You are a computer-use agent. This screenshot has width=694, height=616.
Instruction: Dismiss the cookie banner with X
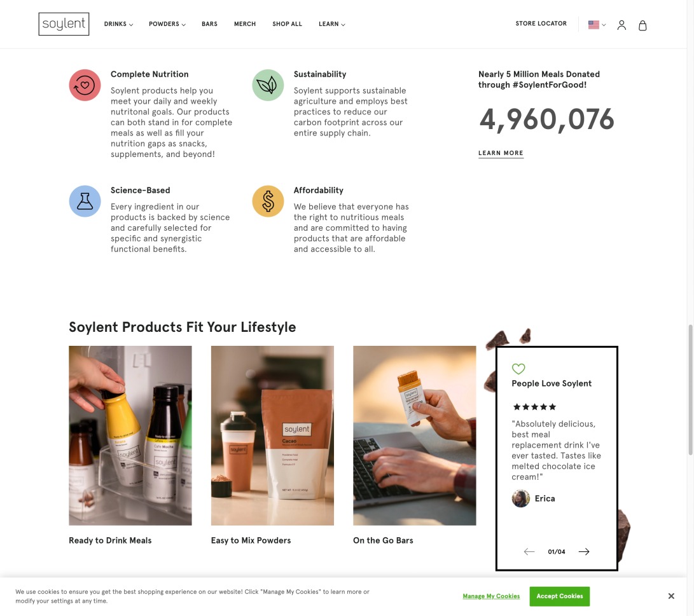tap(671, 596)
